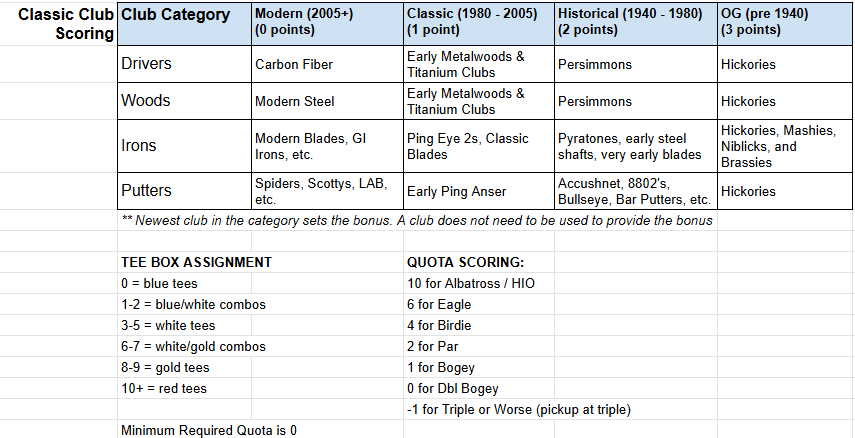Image resolution: width=855 pixels, height=438 pixels.
Task: Click the "Minimum Required Quota is 0" cell
Action: tap(209, 430)
